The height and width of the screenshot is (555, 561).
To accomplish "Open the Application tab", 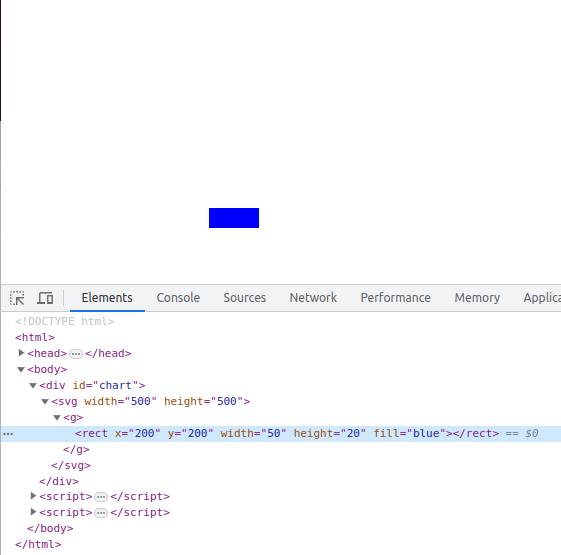I will pyautogui.click(x=542, y=298).
